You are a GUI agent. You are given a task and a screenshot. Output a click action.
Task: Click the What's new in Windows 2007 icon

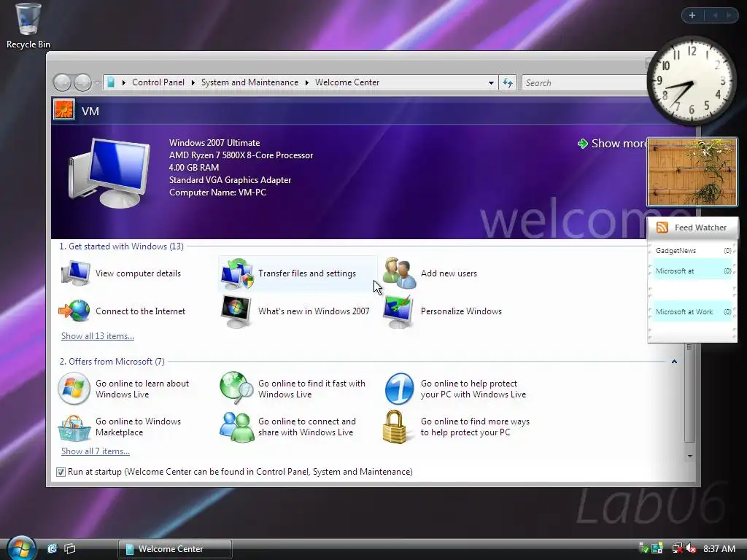tap(236, 311)
